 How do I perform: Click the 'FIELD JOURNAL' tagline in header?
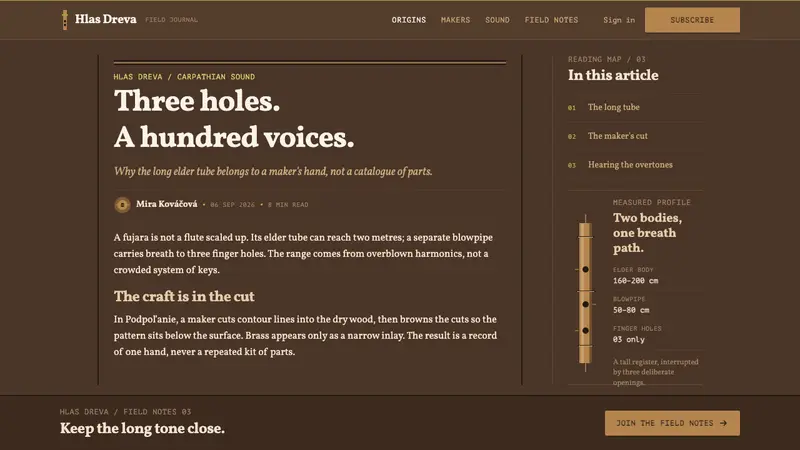coord(171,20)
